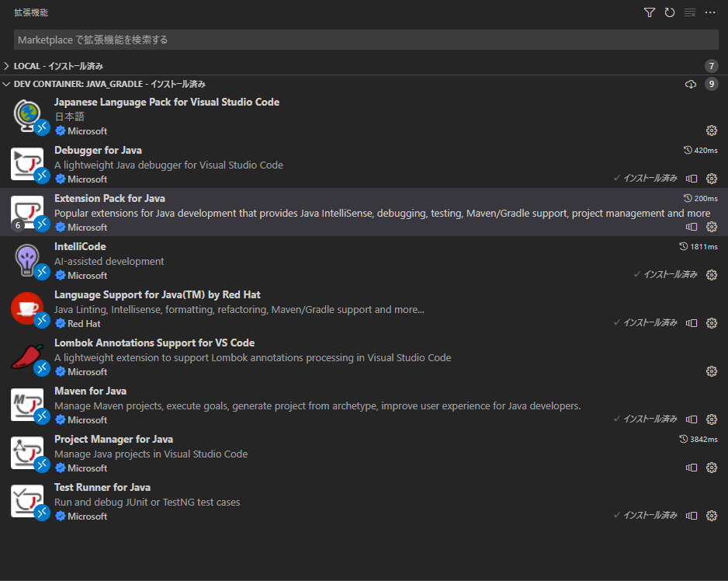
Task: Open gear menu for Project Manager for Java
Action: (712, 467)
